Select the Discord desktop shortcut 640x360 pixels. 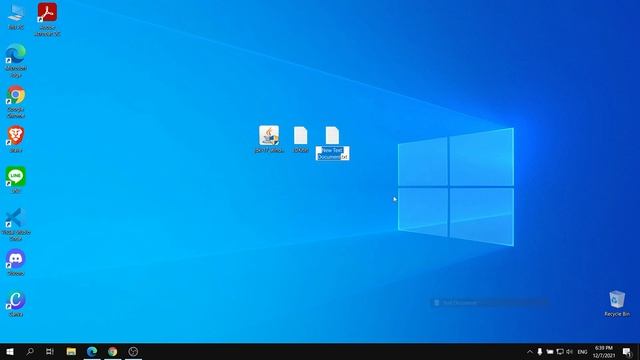pos(16,262)
